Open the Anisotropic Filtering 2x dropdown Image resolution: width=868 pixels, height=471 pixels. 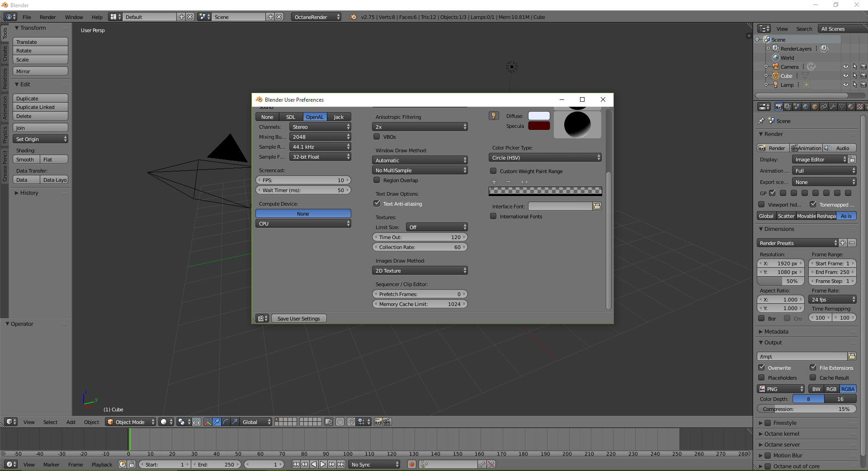tap(420, 127)
